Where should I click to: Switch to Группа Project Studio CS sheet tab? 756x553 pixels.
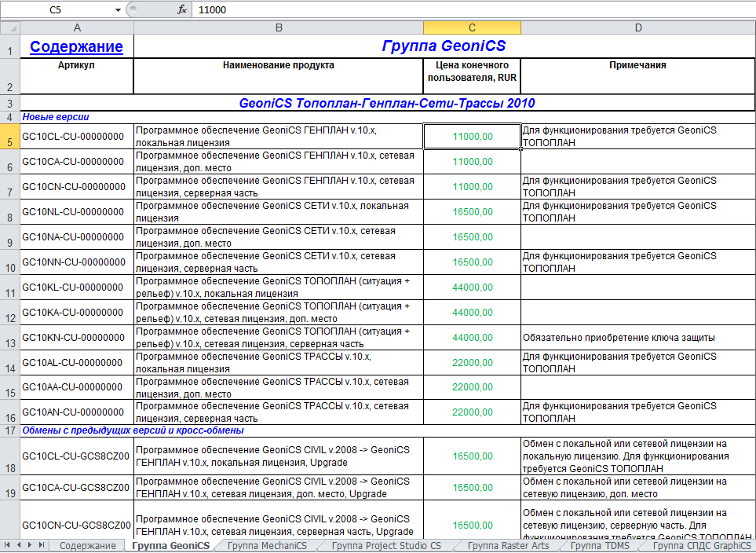(387, 546)
